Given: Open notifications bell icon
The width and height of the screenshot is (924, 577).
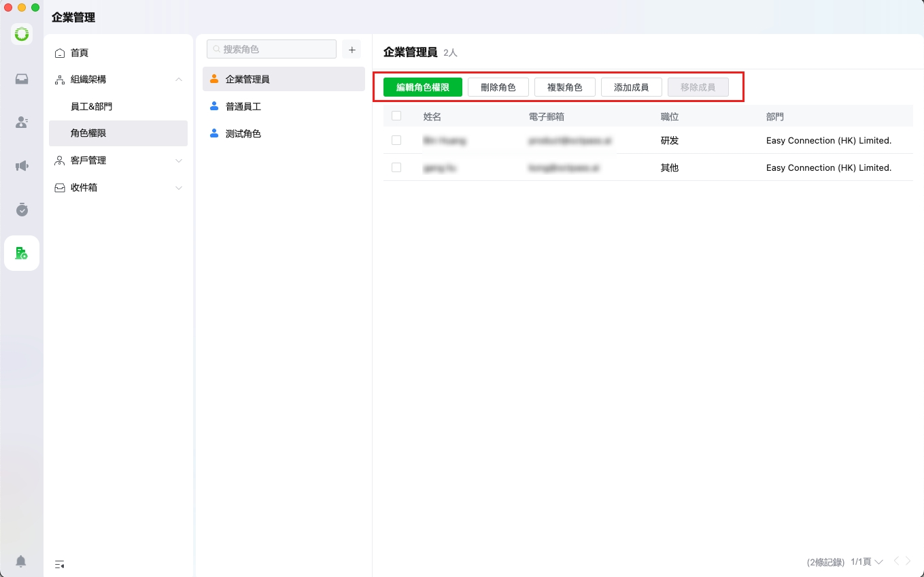Looking at the screenshot, I should [x=21, y=561].
